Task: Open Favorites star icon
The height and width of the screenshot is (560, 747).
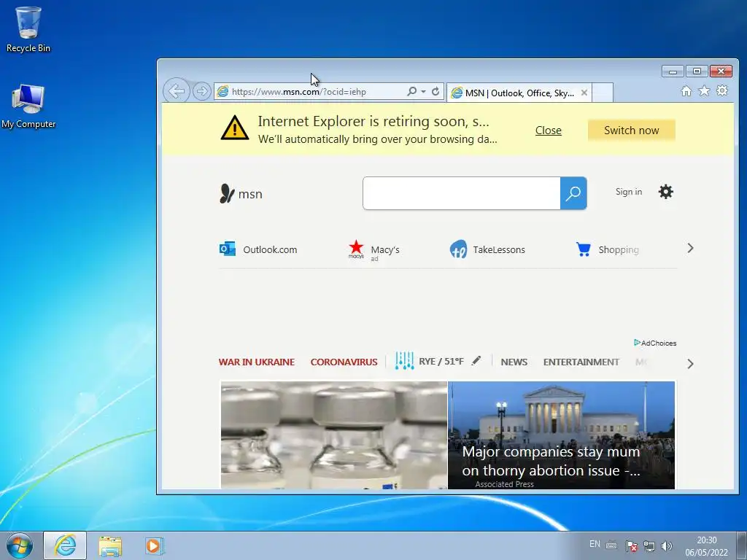Action: click(x=704, y=90)
